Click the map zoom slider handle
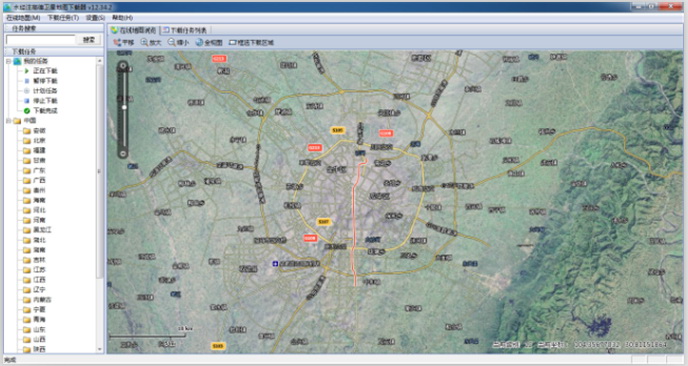The height and width of the screenshot is (366, 688). pyautogui.click(x=124, y=107)
